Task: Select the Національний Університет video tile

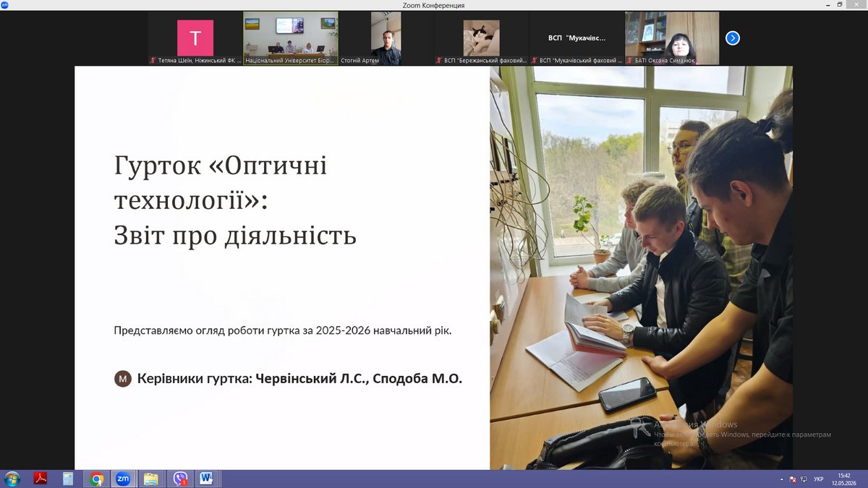Action: [x=291, y=38]
